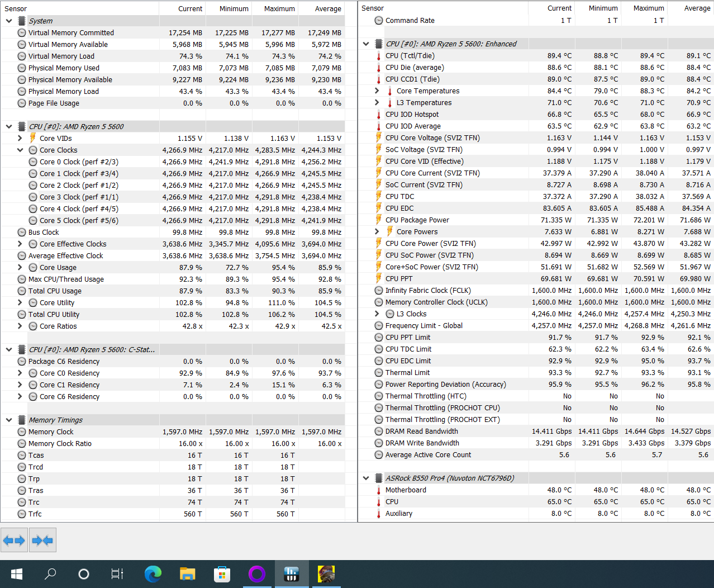
Task: Select the Trfc timing row
Action: (x=173, y=514)
